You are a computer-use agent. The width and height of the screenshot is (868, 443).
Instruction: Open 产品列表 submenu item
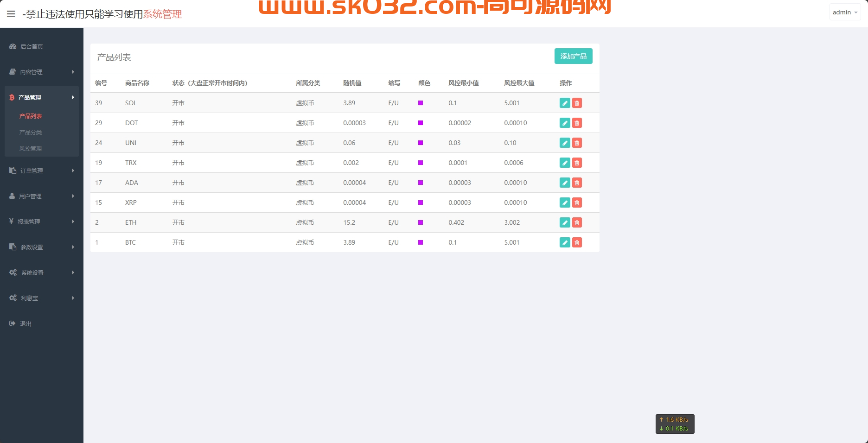pyautogui.click(x=31, y=116)
